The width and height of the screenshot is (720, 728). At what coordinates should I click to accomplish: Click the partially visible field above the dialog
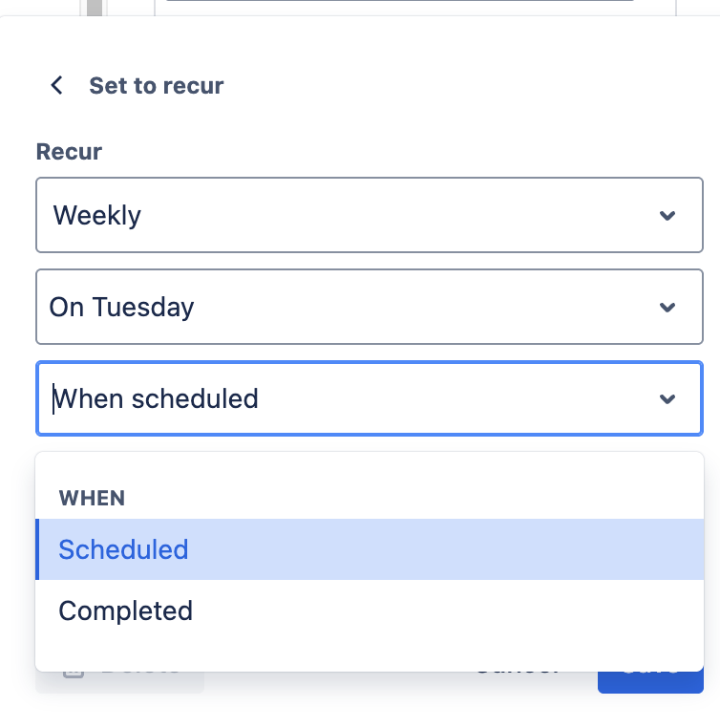(x=401, y=6)
